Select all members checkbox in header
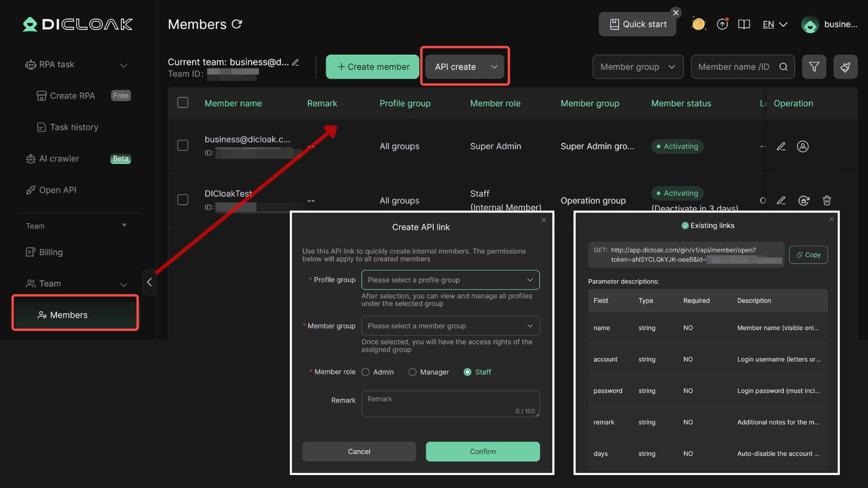Viewport: 868px width, 488px height. click(x=183, y=102)
